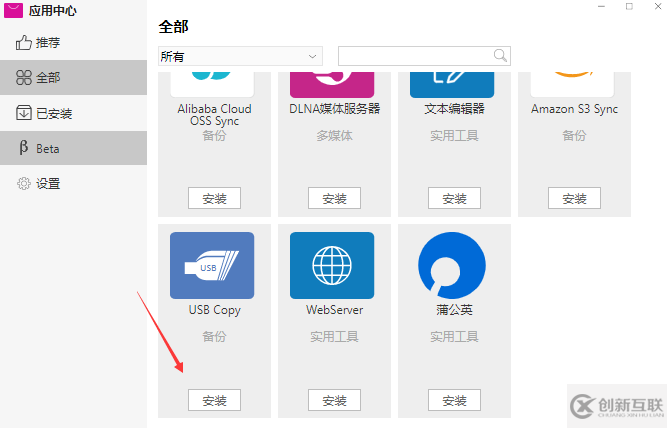Close the App Center window

(x=658, y=6)
